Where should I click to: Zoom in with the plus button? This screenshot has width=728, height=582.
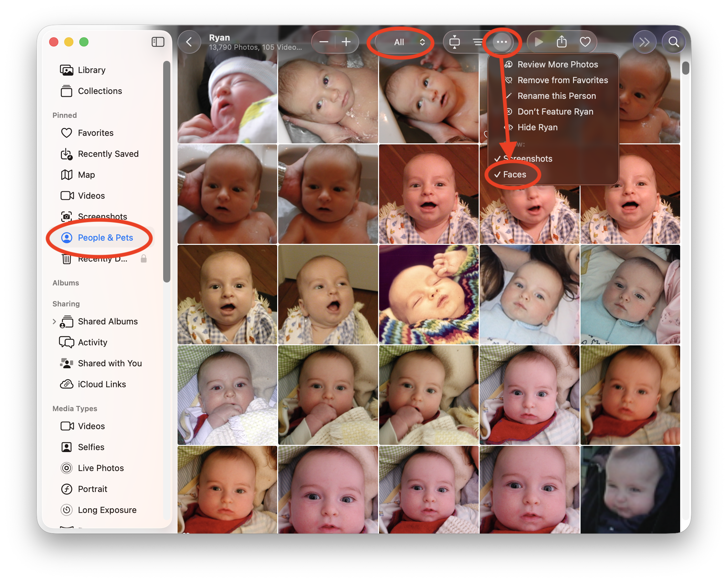[x=346, y=42]
